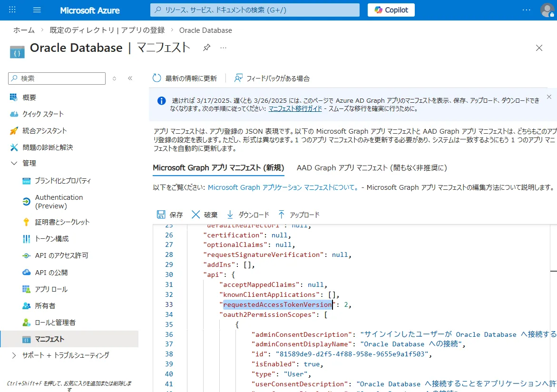Expand サポート + トラブルシューティング section
Screen dimensions: 557x392
(x=14, y=355)
